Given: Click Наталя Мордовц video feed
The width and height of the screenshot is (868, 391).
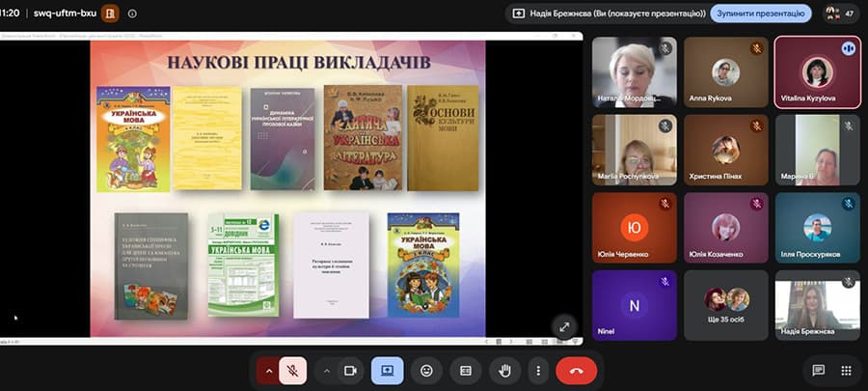Looking at the screenshot, I should [x=635, y=72].
